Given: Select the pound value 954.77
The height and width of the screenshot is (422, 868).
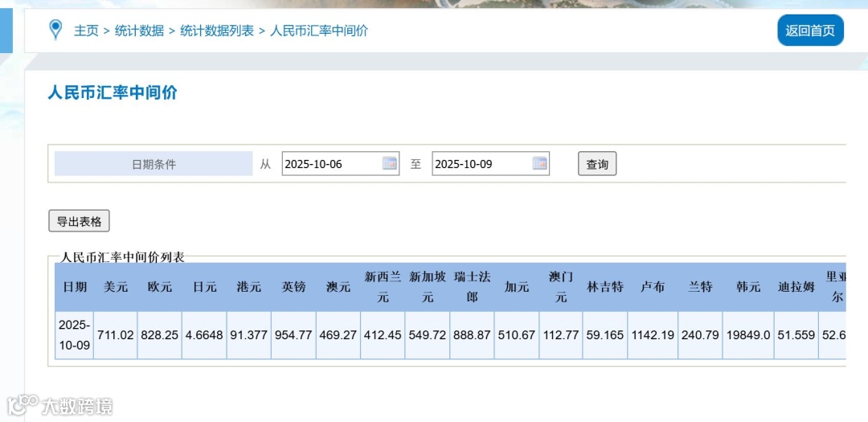Looking at the screenshot, I should pyautogui.click(x=293, y=335).
